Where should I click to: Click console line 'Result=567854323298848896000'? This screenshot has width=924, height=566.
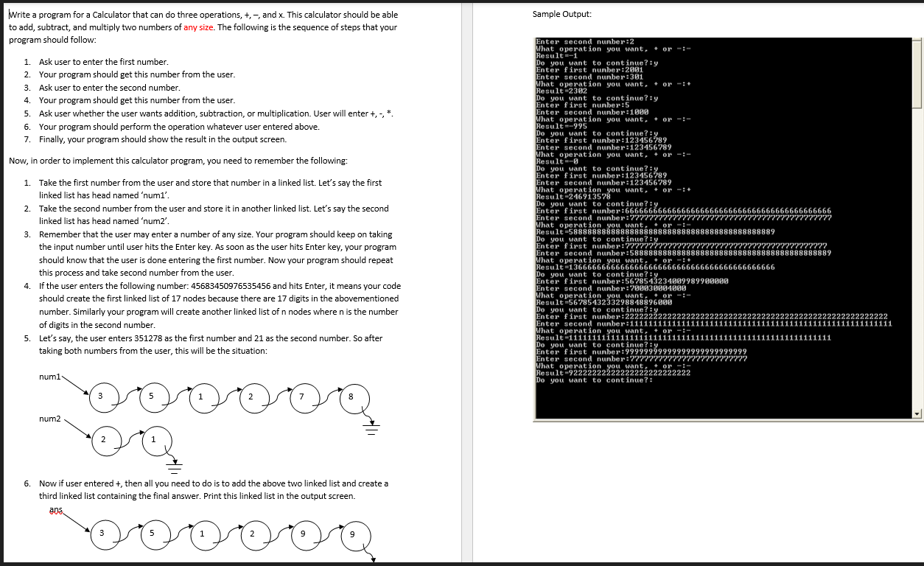coord(604,303)
